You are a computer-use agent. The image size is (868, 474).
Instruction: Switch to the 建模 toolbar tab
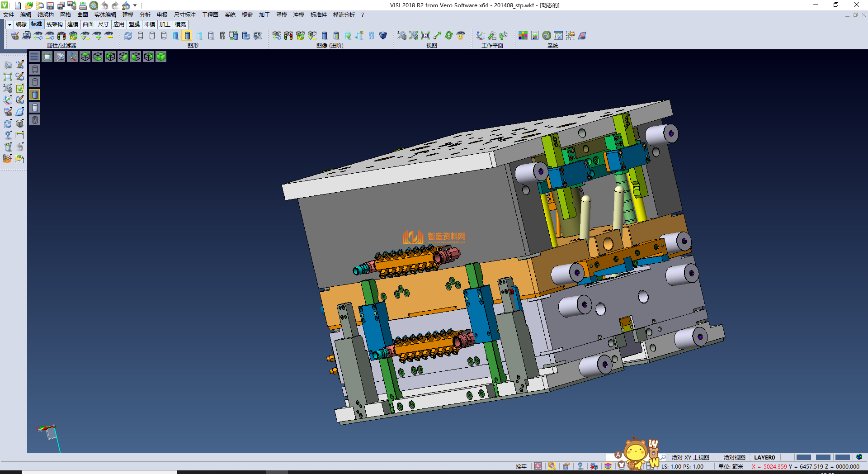click(x=72, y=24)
